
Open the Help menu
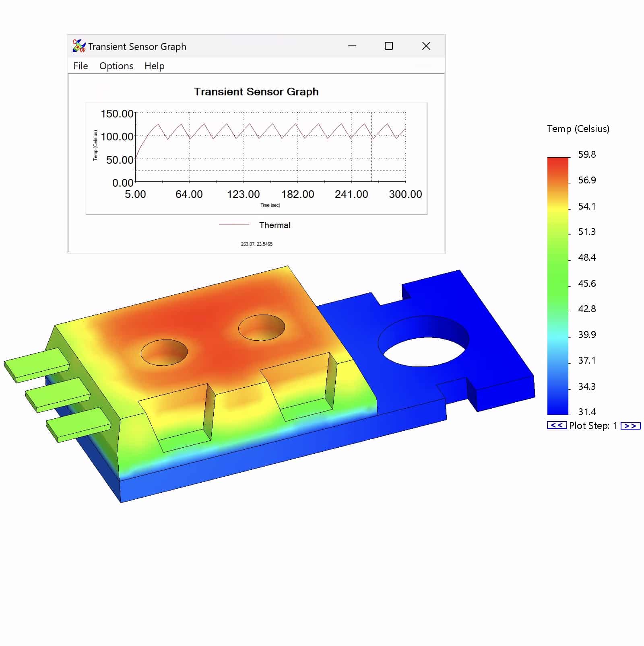pos(154,66)
